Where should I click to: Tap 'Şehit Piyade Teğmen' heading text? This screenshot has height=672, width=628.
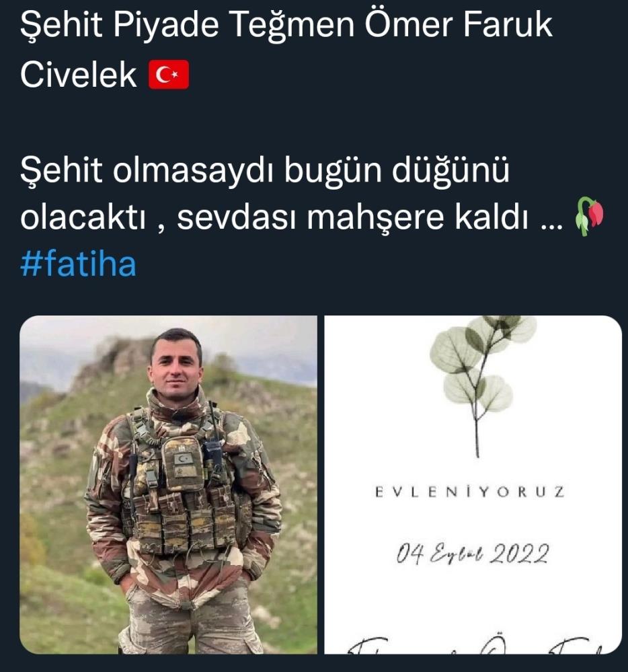pos(187,26)
